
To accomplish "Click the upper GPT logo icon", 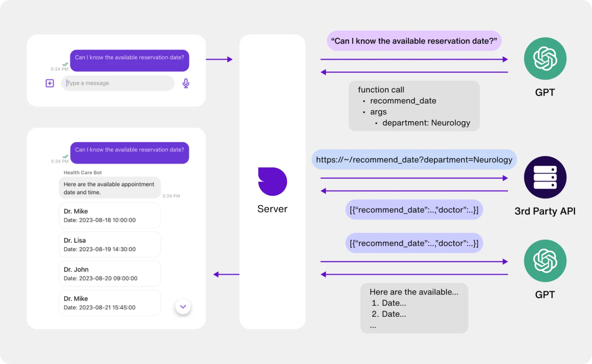I will coord(545,58).
